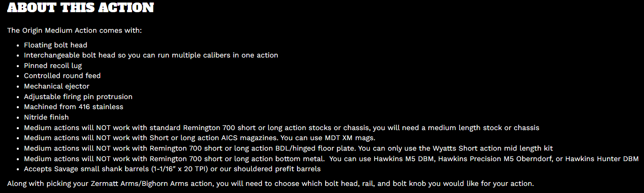Select the Floating bolt head bullet
Viewport: 644px width, 193px height.
click(x=55, y=45)
